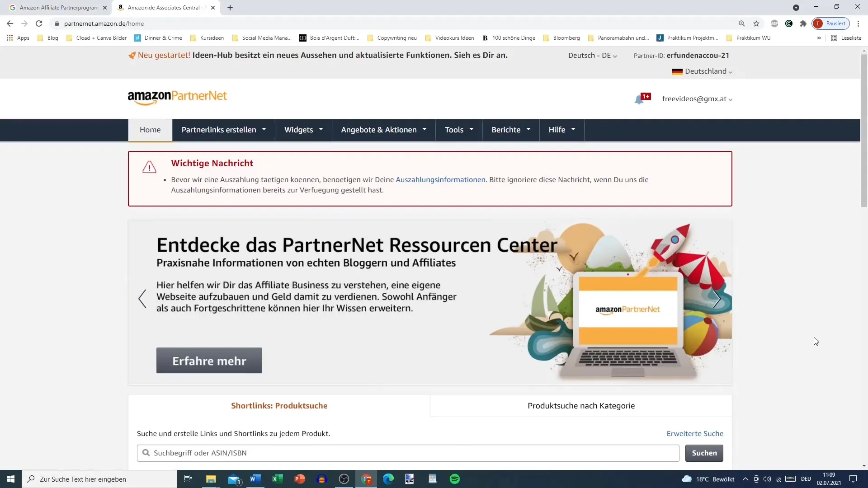The image size is (868, 488).
Task: Expand the Berichte menu
Action: point(511,130)
